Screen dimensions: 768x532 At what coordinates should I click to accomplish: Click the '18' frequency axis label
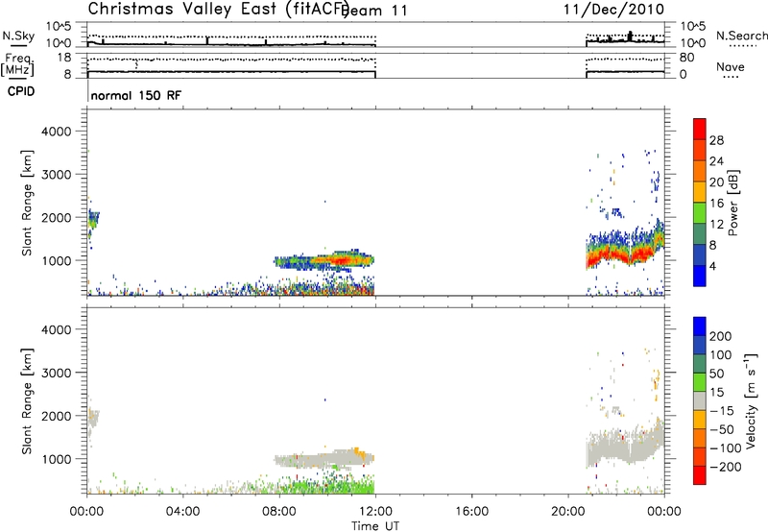(x=64, y=58)
